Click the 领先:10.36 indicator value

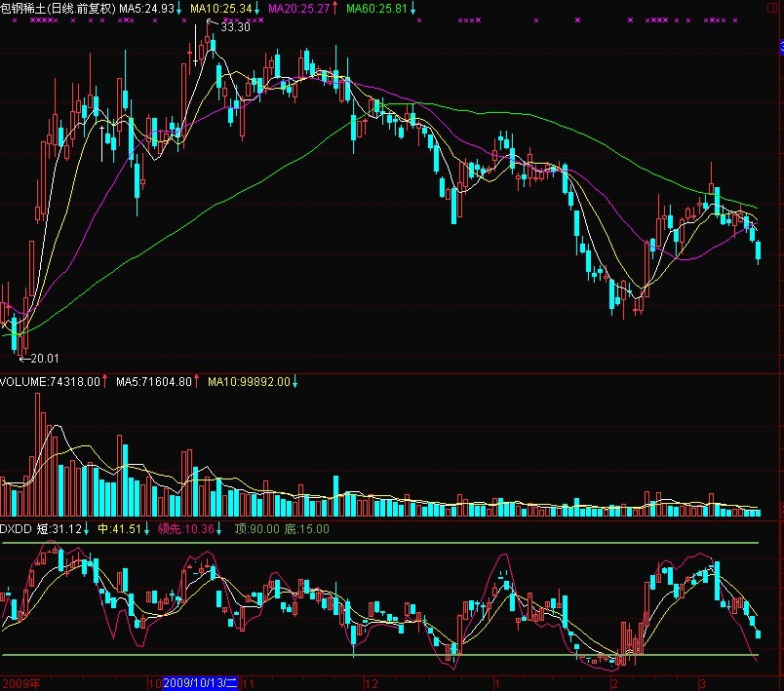[x=186, y=528]
